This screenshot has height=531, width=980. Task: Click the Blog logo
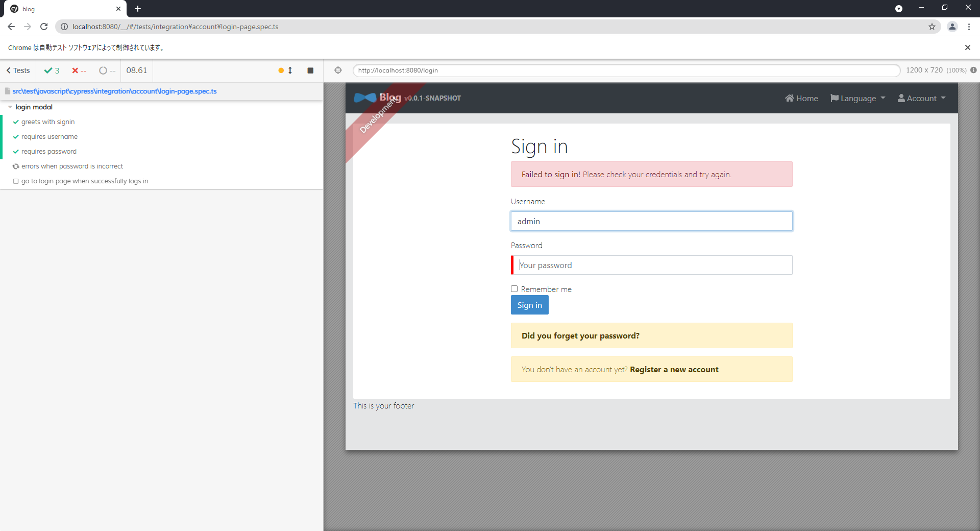point(378,98)
